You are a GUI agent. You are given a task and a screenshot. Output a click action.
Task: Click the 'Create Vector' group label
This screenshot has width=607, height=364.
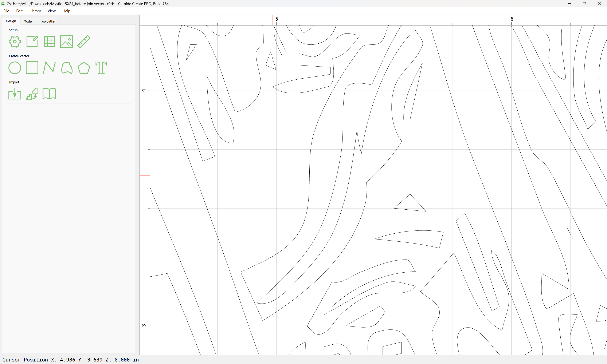coord(19,56)
